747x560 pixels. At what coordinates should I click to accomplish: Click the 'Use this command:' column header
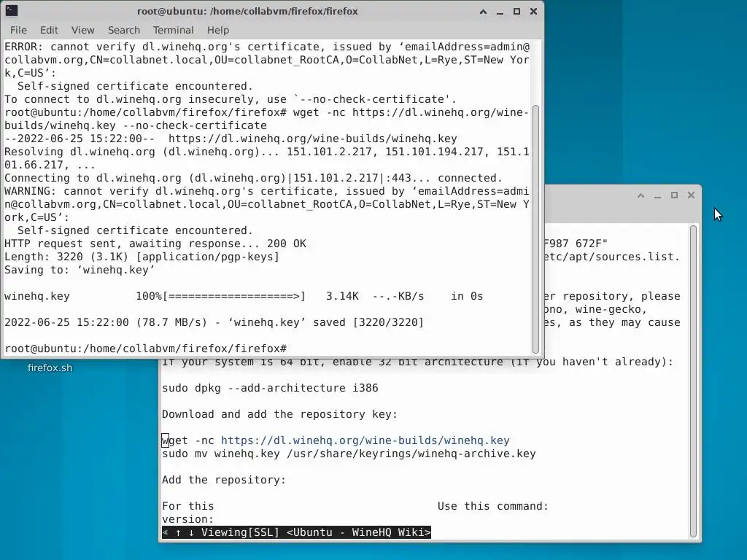click(x=493, y=506)
